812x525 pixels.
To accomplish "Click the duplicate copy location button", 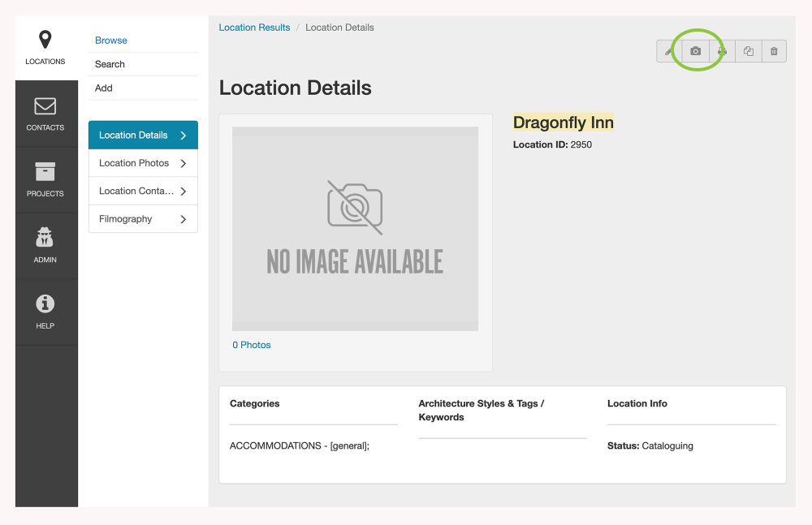I will [749, 51].
